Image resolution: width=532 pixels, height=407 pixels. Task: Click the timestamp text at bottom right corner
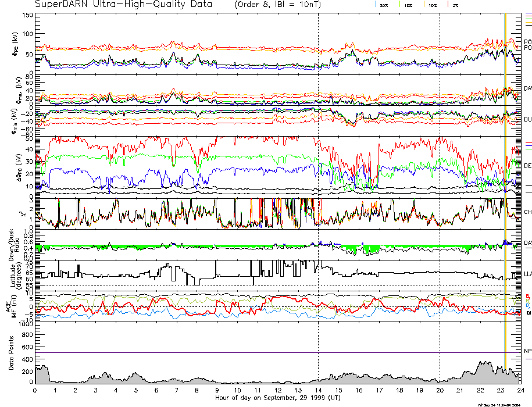pyautogui.click(x=504, y=404)
